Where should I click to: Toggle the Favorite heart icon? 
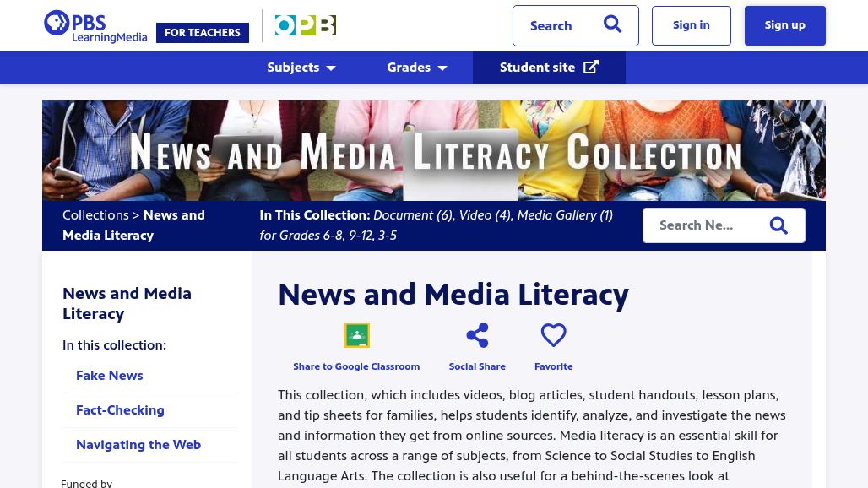pyautogui.click(x=553, y=335)
